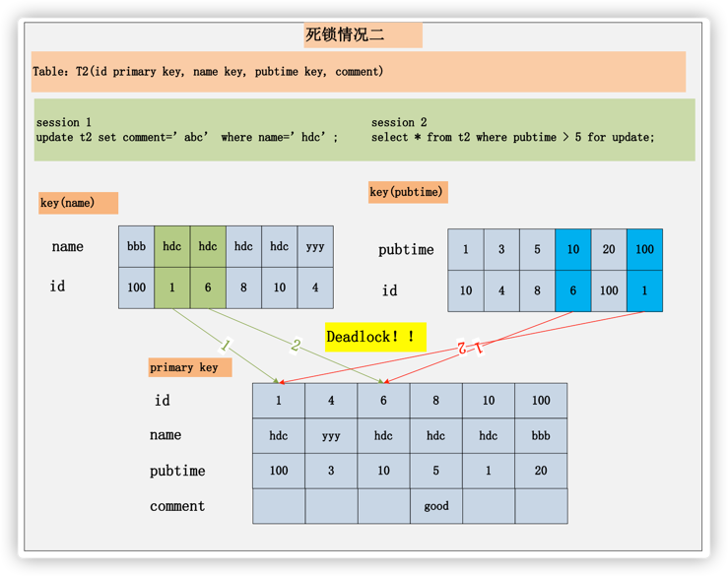Click blue pubtime cell with value 100

pos(644,249)
